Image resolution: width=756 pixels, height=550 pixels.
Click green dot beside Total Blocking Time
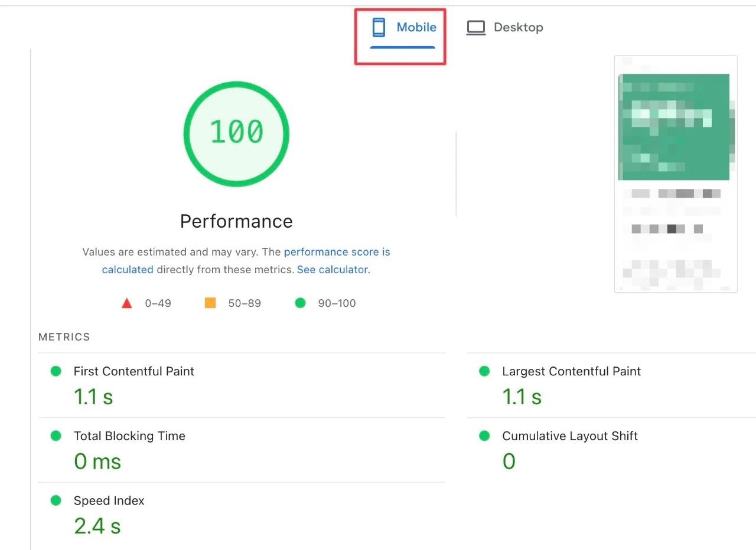pyautogui.click(x=56, y=436)
